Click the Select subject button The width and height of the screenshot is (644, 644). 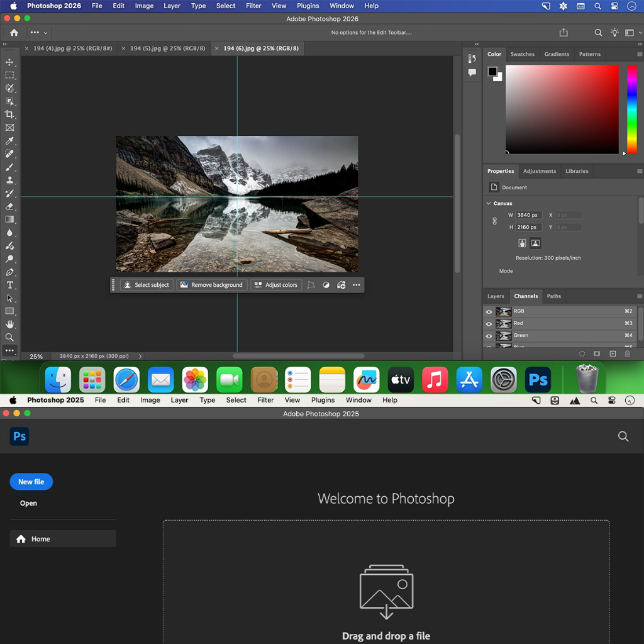coord(147,285)
